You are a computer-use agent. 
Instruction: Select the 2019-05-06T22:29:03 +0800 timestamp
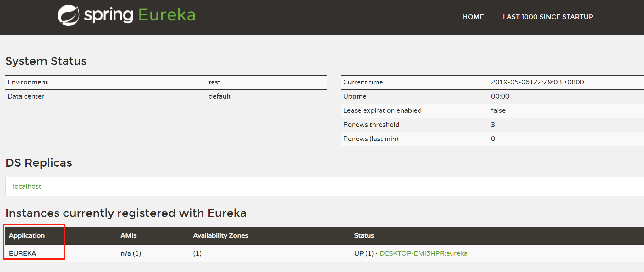coord(537,82)
